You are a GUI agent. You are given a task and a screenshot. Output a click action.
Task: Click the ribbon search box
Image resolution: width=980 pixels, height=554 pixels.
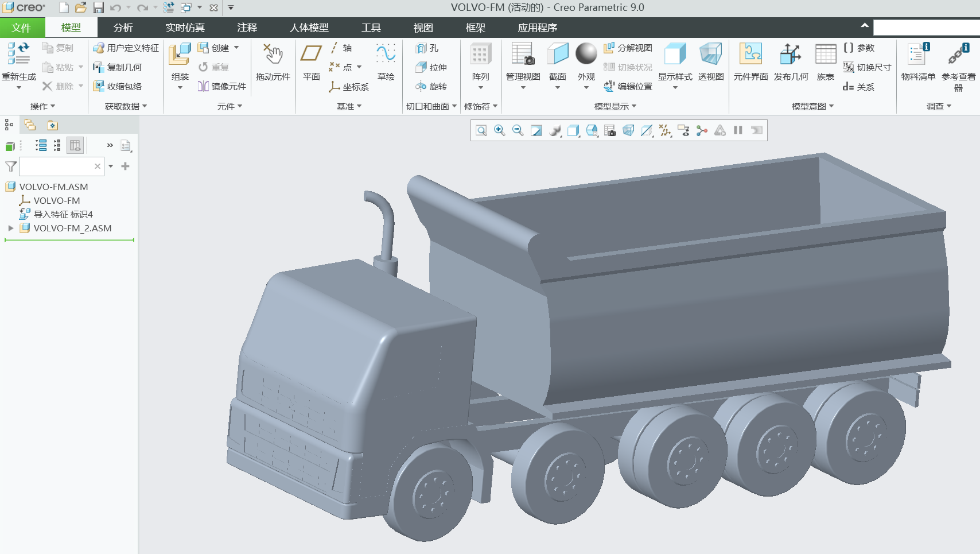click(x=926, y=28)
